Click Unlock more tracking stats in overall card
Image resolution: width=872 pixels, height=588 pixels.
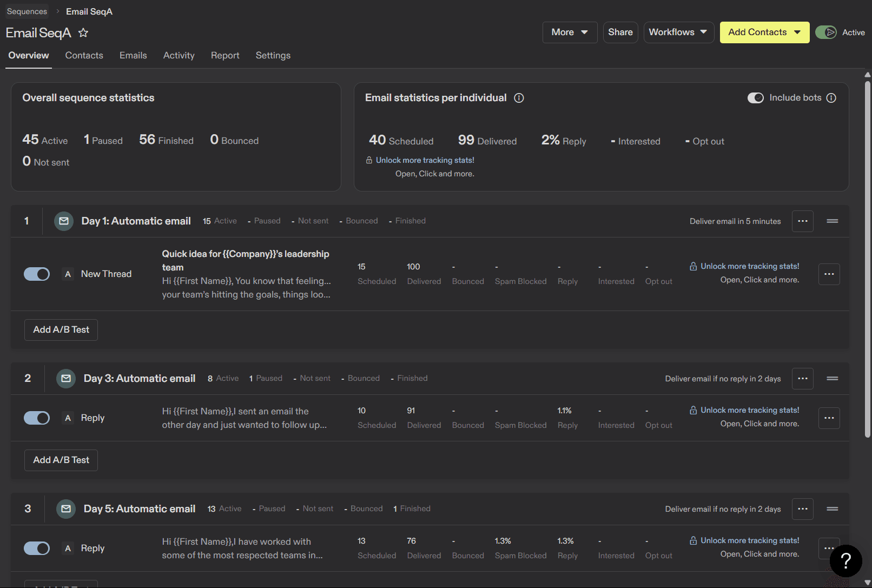coord(425,160)
